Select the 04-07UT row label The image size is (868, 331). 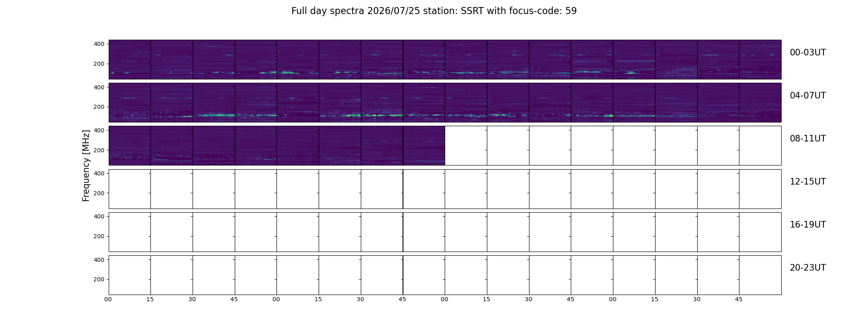point(808,96)
